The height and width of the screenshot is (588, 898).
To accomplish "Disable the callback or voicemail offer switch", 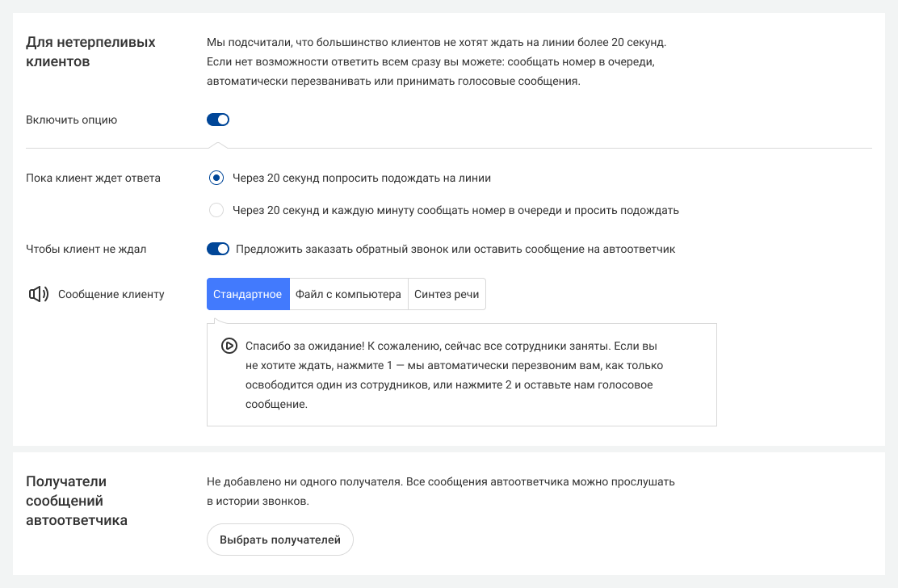I will (217, 249).
